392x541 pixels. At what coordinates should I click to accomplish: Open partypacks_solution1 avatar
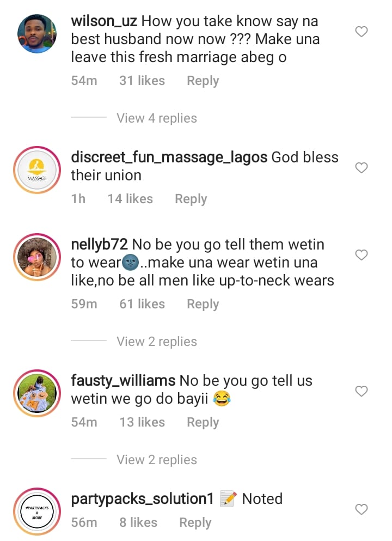tap(37, 511)
